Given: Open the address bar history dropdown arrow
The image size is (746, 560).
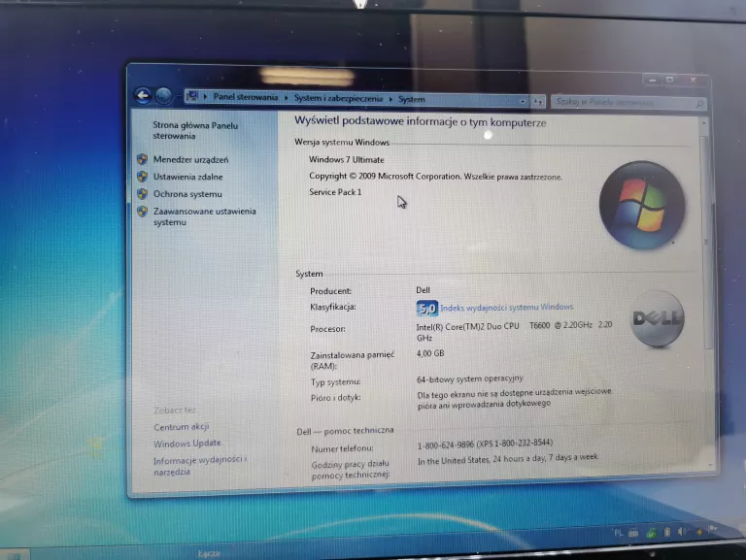Looking at the screenshot, I should pyautogui.click(x=523, y=100).
